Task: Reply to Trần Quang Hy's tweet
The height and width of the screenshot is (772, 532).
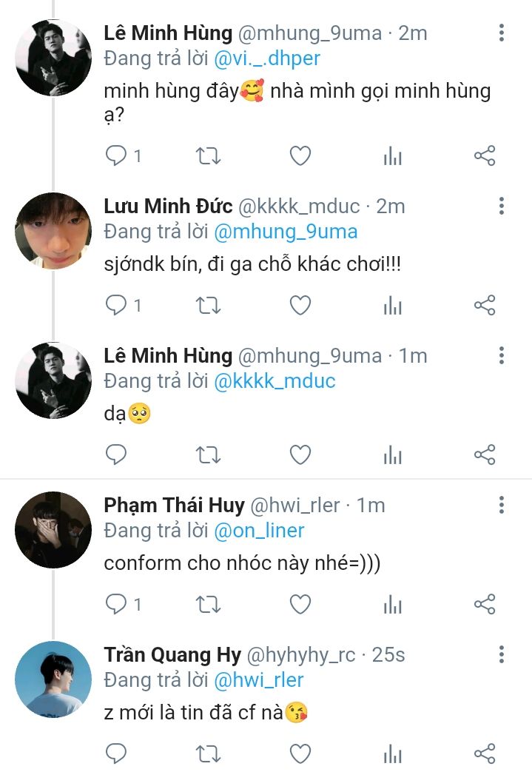Action: pyautogui.click(x=116, y=753)
